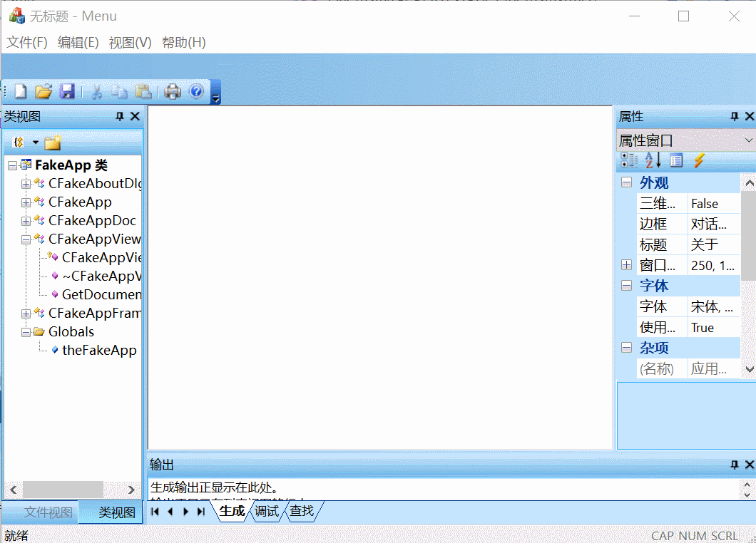Click the property pages icon

point(676,160)
